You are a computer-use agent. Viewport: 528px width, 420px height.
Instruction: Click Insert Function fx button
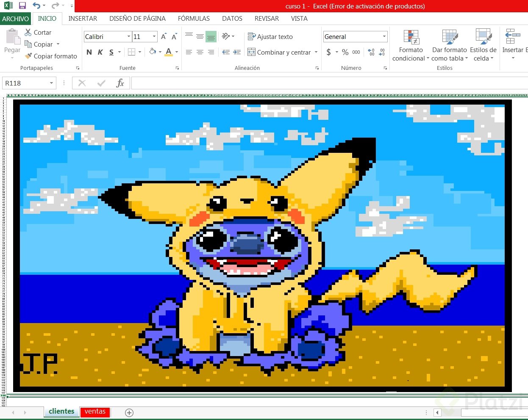click(120, 83)
